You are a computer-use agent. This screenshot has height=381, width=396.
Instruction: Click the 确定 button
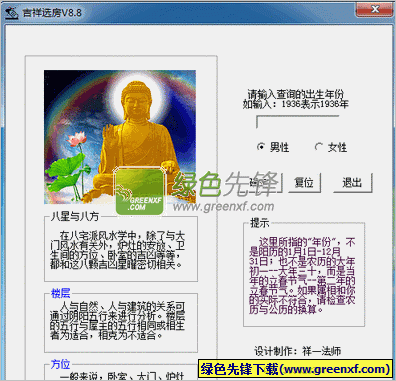click(264, 182)
